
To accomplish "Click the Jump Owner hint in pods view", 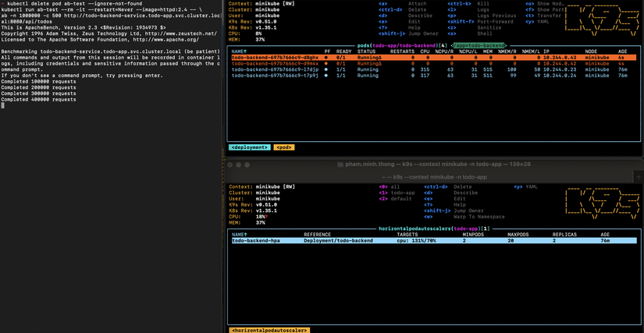I will click(x=423, y=34).
